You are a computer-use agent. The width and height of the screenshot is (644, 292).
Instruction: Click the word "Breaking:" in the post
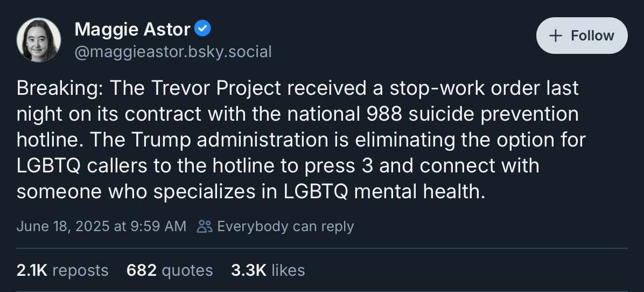click(x=55, y=89)
